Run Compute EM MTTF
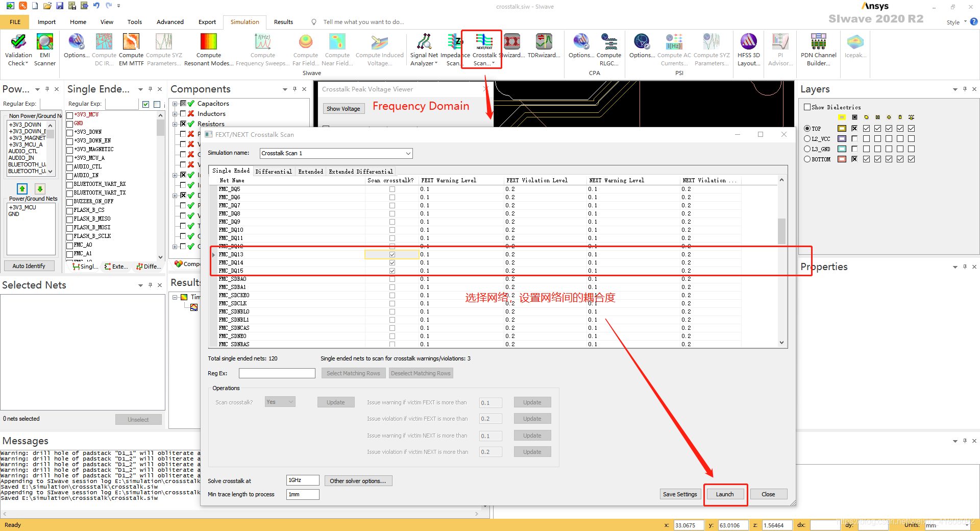980x531 pixels. (131, 50)
